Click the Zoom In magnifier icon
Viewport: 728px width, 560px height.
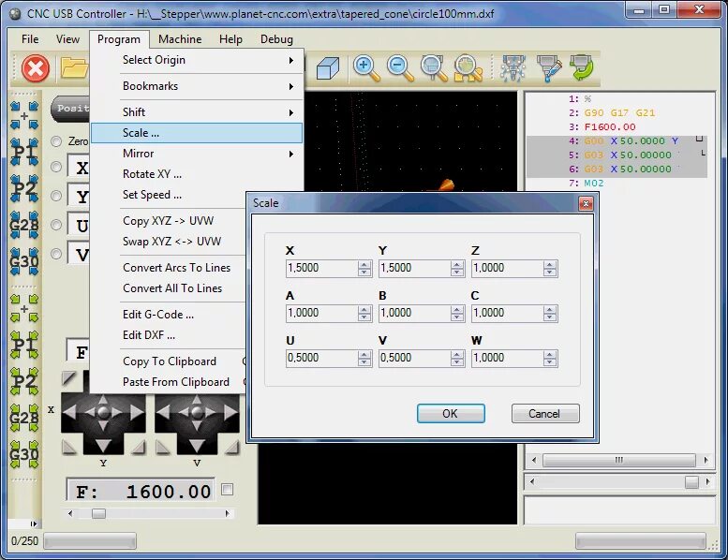366,68
